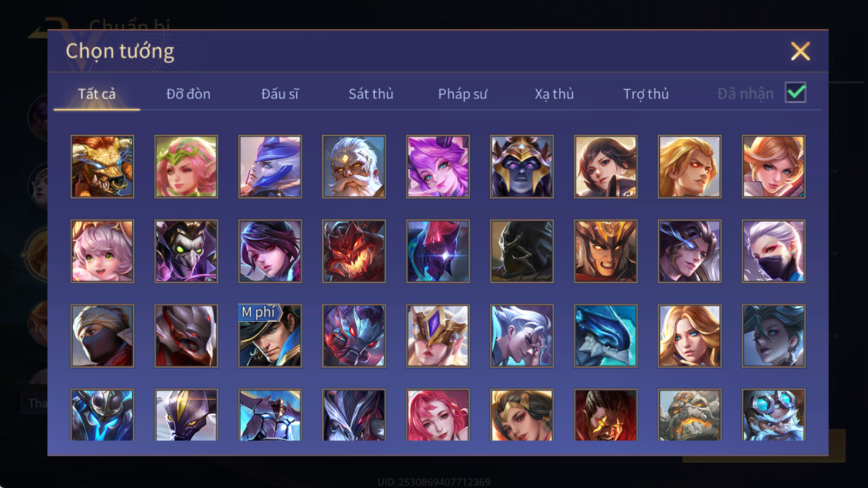Show the Pháp sư heroes tab
The height and width of the screenshot is (488, 868).
(x=463, y=94)
